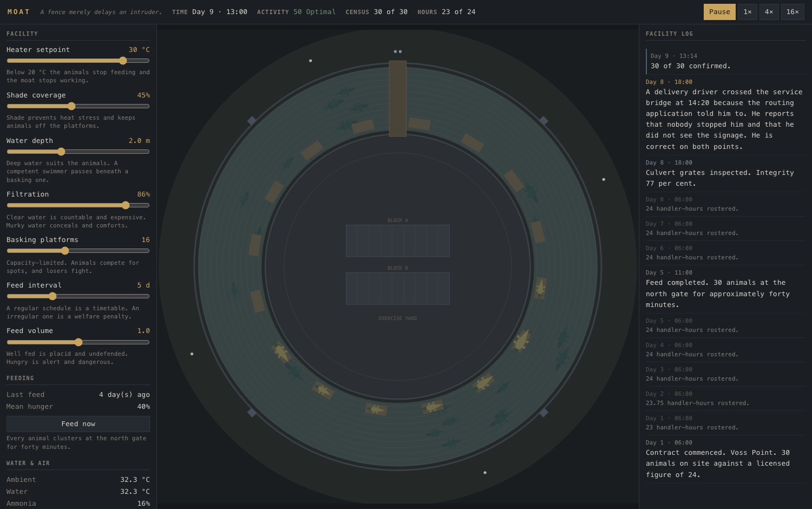This screenshot has width=812, height=509.
Task: Click the Last feed 4 day(s) ago row
Action: [78, 395]
